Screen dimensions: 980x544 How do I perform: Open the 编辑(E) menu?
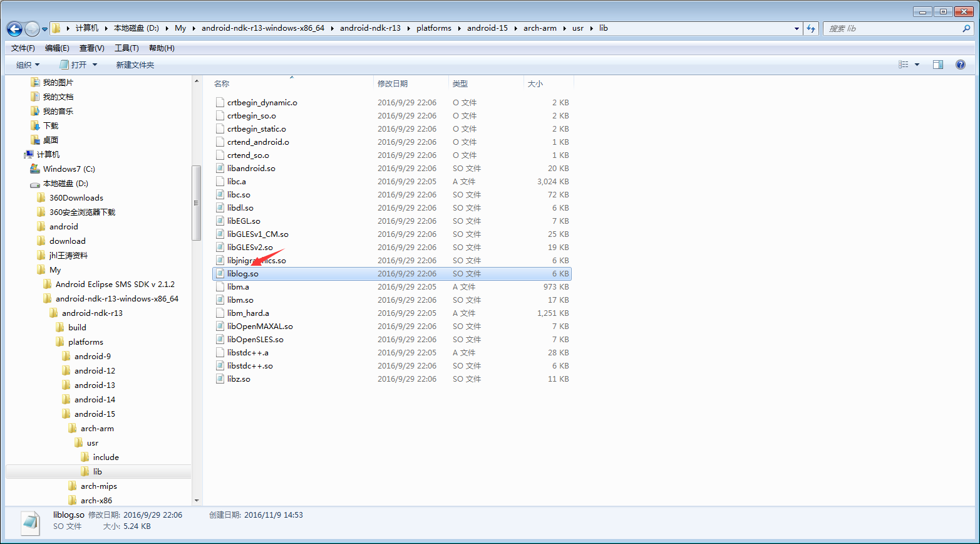57,48
